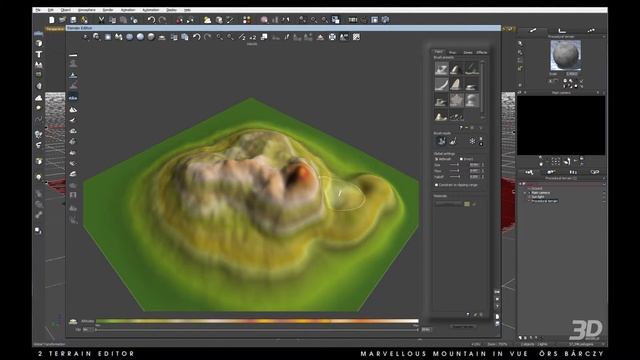This screenshot has width=640, height=360.
Task: Switch to the Effects tab
Action: click(482, 52)
